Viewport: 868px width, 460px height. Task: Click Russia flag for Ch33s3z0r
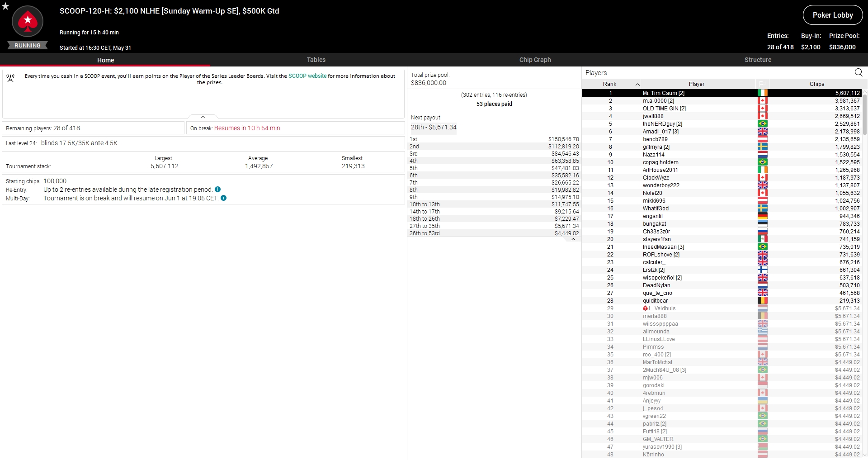coord(762,232)
